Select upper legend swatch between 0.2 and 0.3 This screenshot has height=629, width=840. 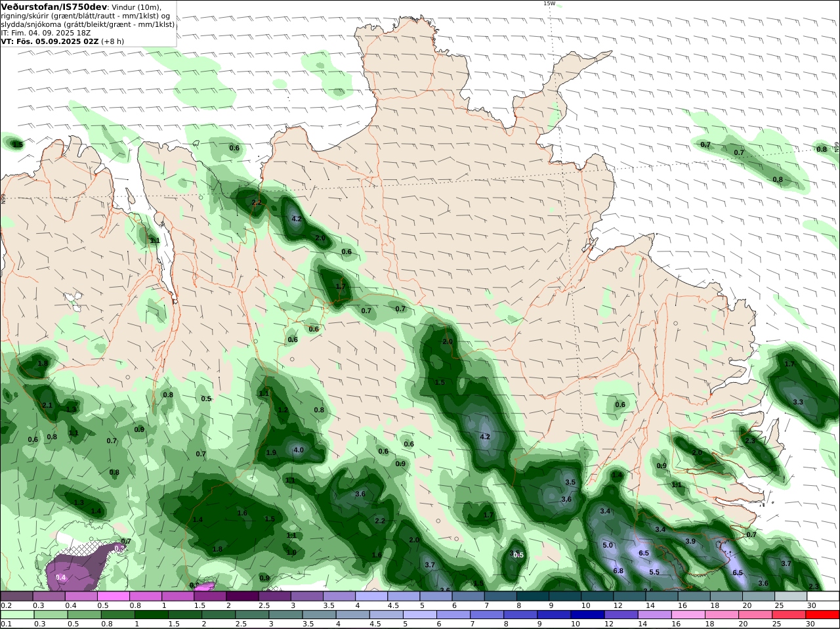16,596
